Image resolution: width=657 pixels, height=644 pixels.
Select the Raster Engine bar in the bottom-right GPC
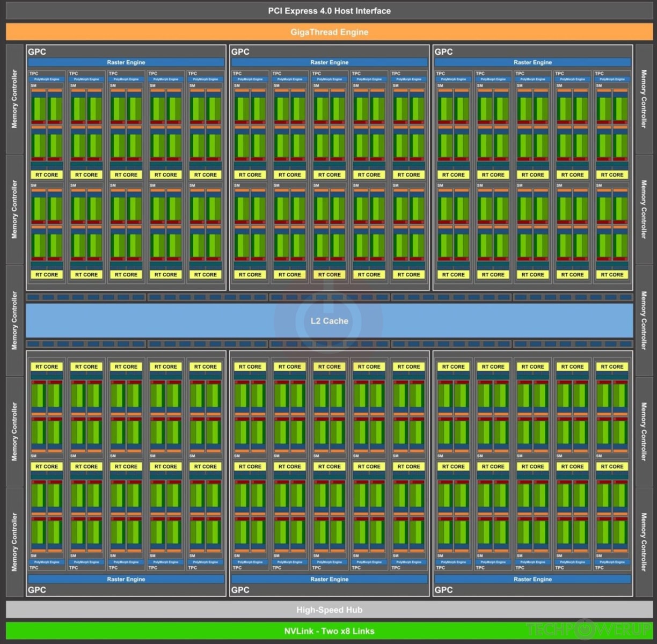(x=533, y=579)
